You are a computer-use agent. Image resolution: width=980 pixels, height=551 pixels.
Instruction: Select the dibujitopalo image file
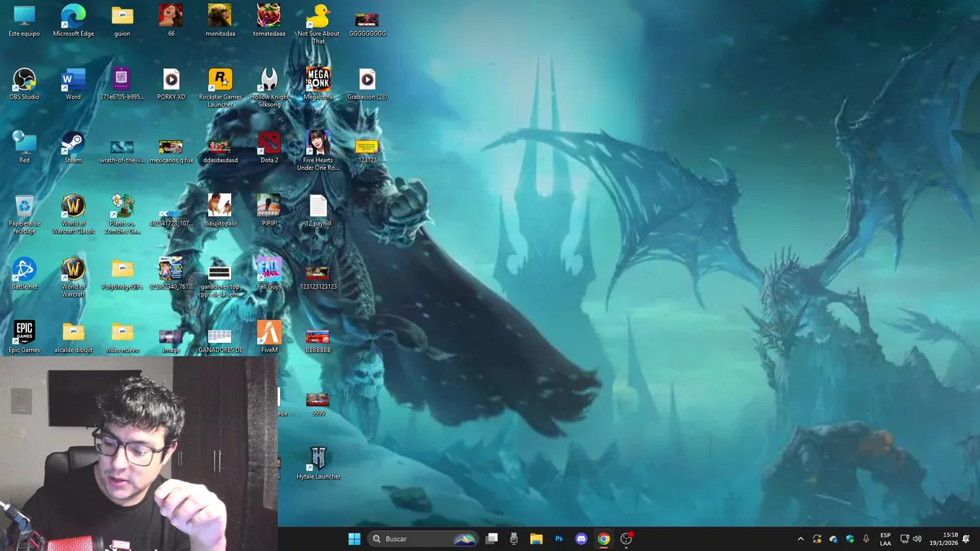(220, 210)
